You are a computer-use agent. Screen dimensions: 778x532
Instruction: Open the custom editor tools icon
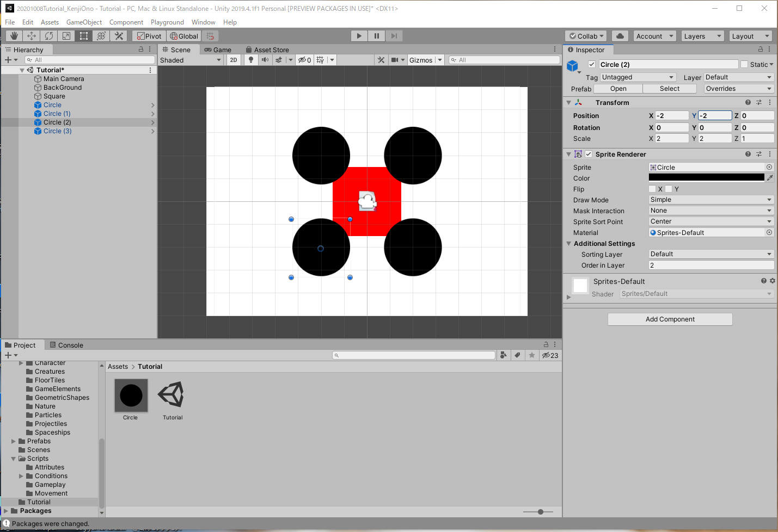point(119,36)
